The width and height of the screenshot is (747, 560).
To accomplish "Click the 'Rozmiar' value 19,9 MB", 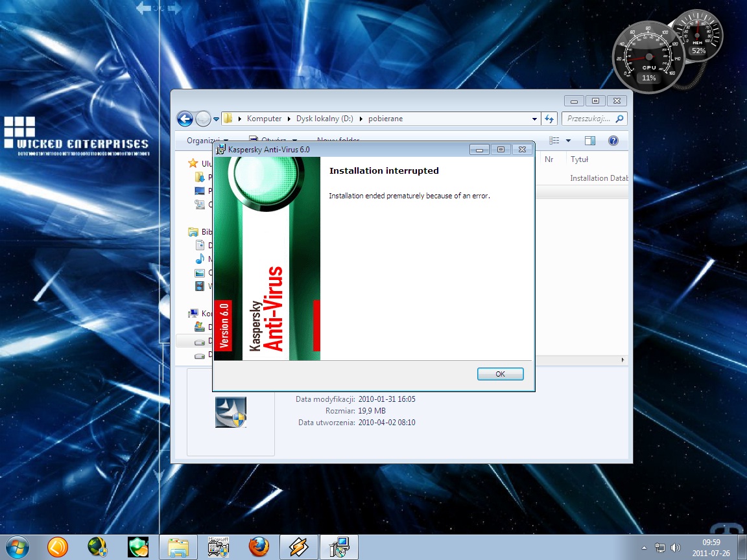I will point(372,410).
